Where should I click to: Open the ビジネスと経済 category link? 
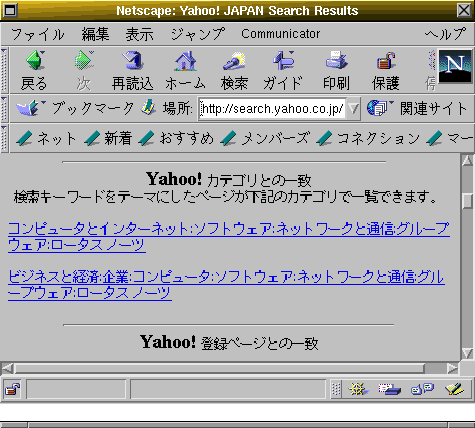click(x=226, y=285)
